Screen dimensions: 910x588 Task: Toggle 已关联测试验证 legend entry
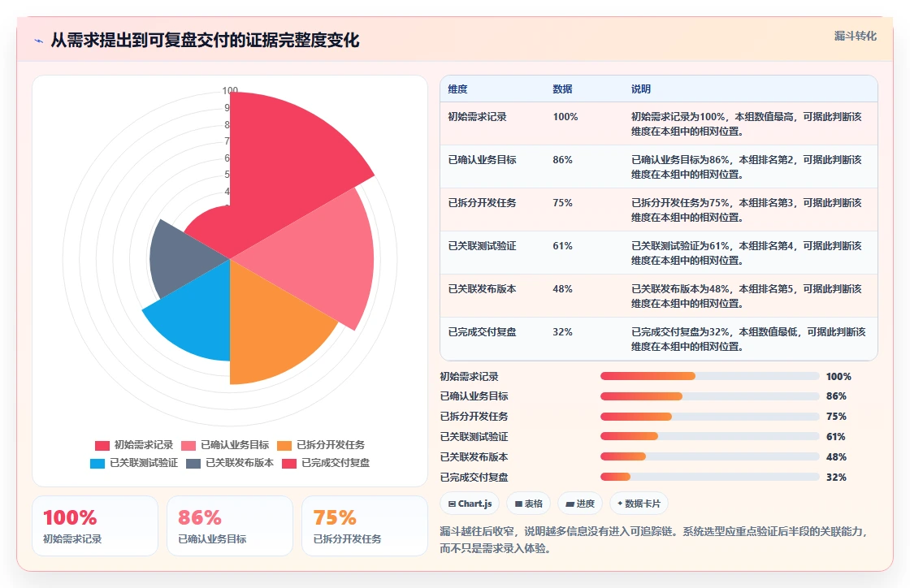134,463
